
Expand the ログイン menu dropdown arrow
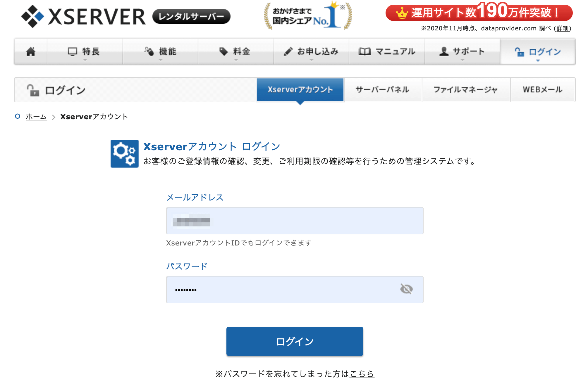click(x=538, y=60)
